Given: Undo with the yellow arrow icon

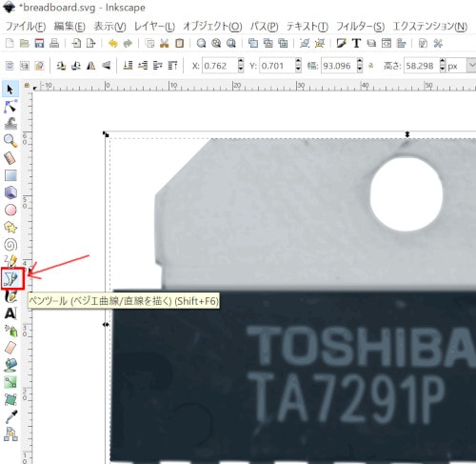Looking at the screenshot, I should (112, 43).
